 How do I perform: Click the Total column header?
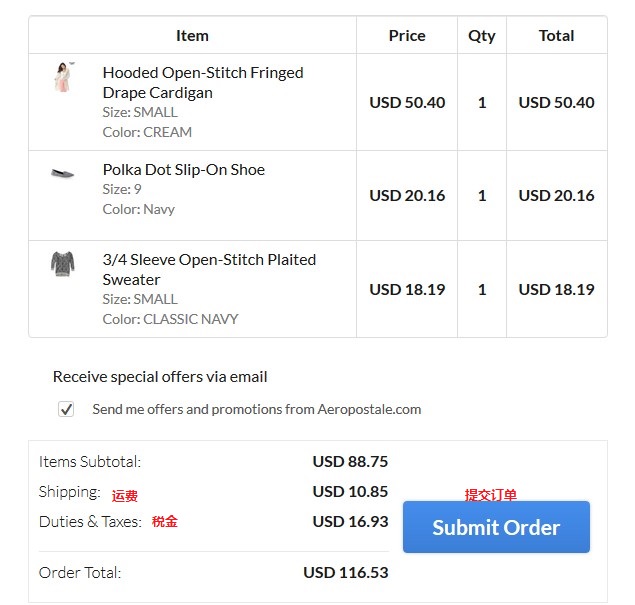tap(556, 36)
